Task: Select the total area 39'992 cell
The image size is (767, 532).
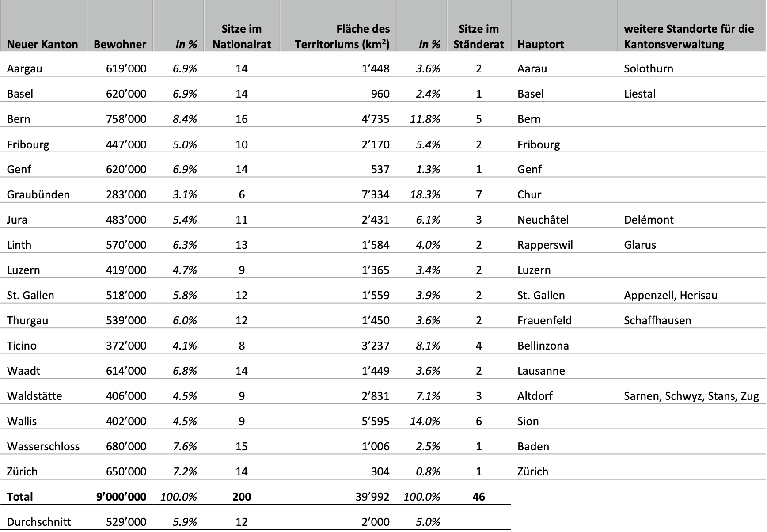Action: point(372,497)
